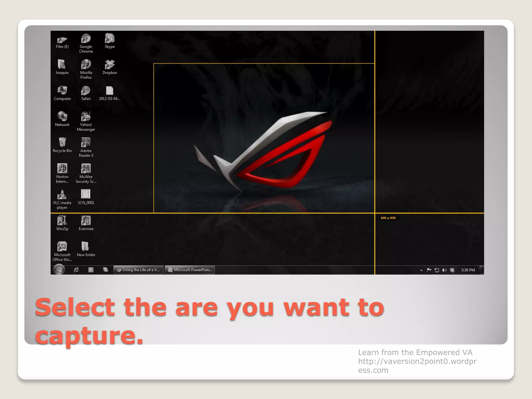This screenshot has width=532, height=399.
Task: Select the 2012-03-04 file icon
Action: [110, 93]
